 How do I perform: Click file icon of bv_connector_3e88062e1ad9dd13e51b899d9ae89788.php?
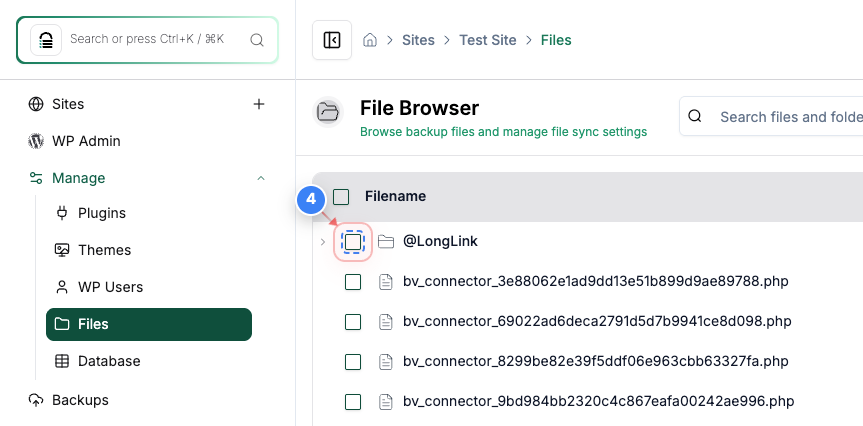coord(386,282)
